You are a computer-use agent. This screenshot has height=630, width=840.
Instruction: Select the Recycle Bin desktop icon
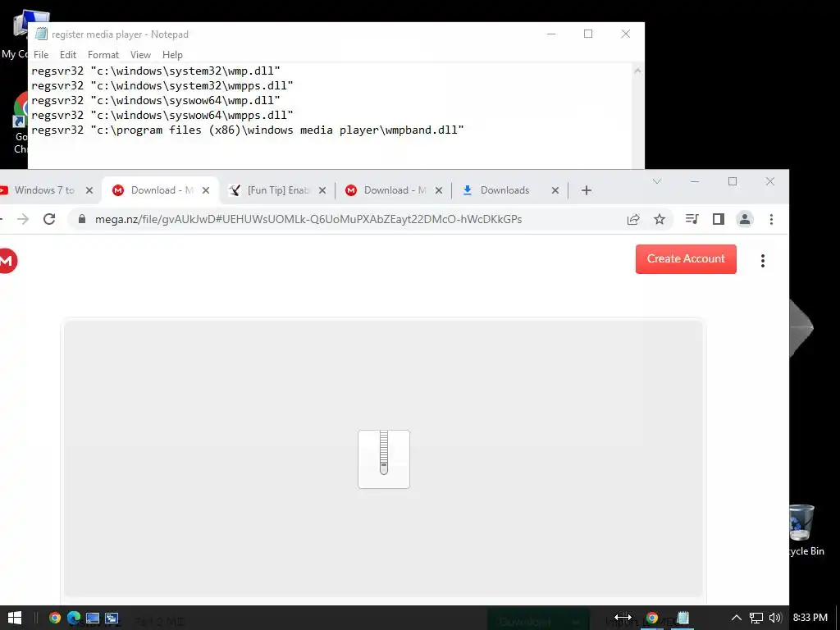(806, 530)
